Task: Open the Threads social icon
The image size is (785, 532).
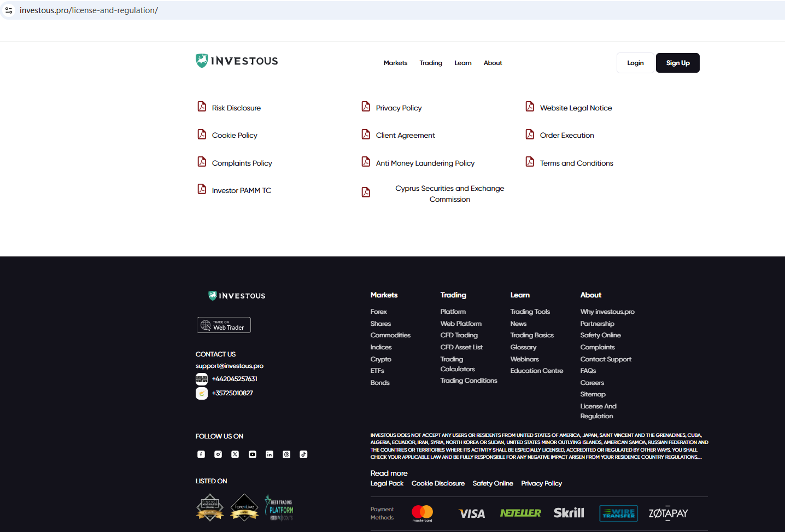Action: (286, 454)
